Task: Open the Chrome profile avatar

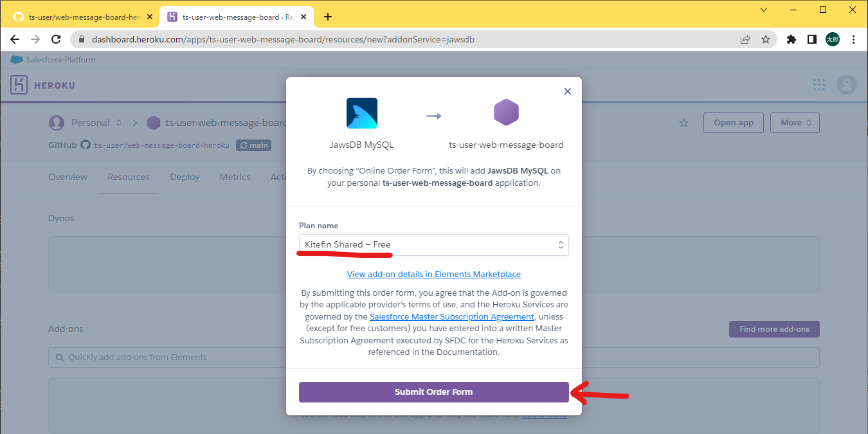Action: [833, 39]
